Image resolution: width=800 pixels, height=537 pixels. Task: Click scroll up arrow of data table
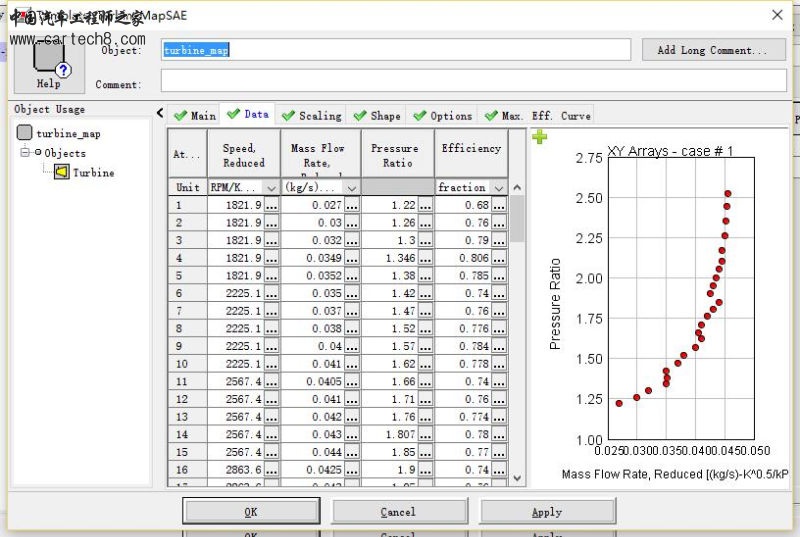pos(517,188)
